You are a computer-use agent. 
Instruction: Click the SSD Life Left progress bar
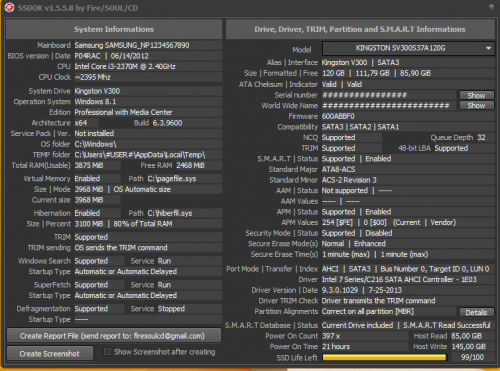pyautogui.click(x=384, y=358)
